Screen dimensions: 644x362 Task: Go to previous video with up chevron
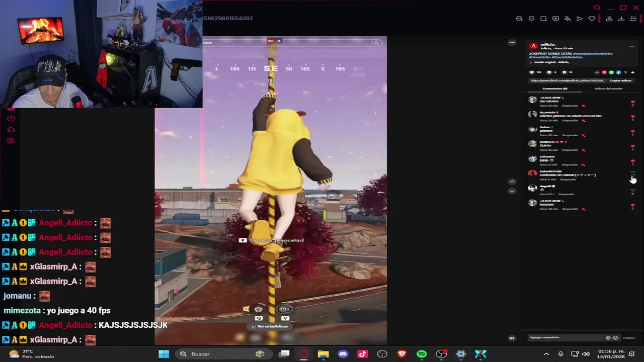click(x=512, y=182)
